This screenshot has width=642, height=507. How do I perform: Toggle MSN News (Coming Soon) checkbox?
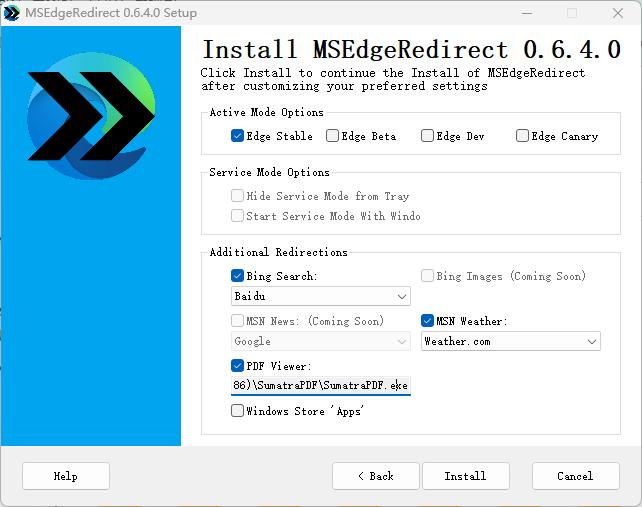pyautogui.click(x=237, y=321)
